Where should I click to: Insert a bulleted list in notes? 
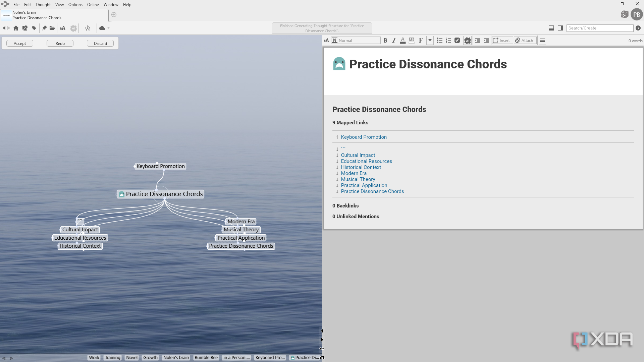440,41
